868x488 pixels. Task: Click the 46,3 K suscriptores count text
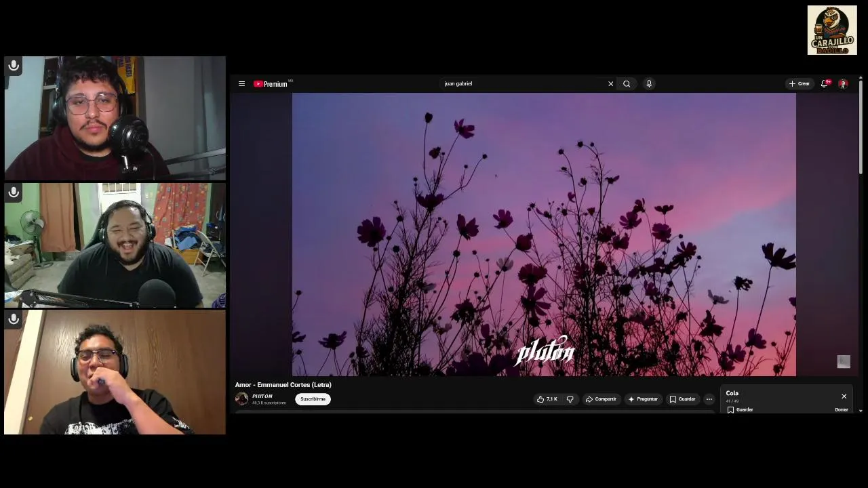[269, 403]
